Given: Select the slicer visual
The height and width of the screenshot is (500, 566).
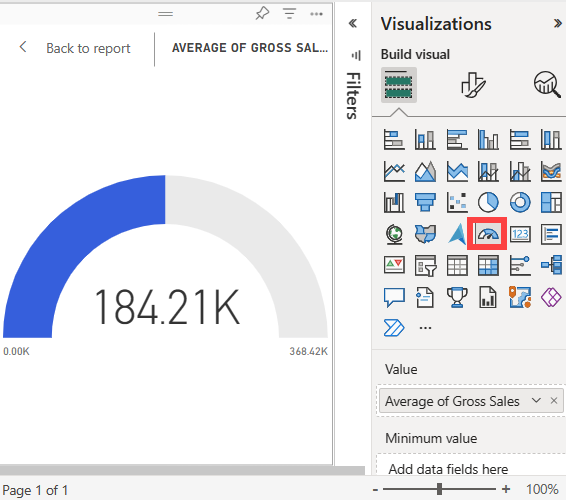Looking at the screenshot, I should 425,265.
